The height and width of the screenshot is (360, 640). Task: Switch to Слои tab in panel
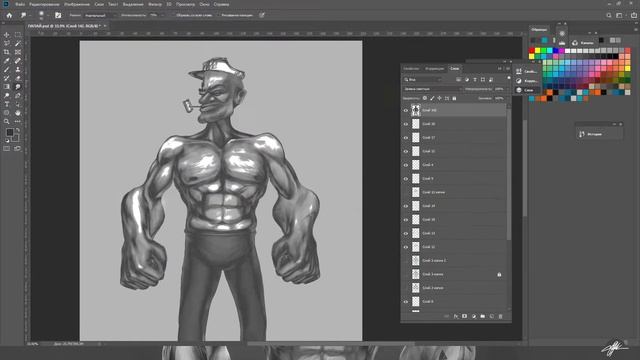click(454, 69)
